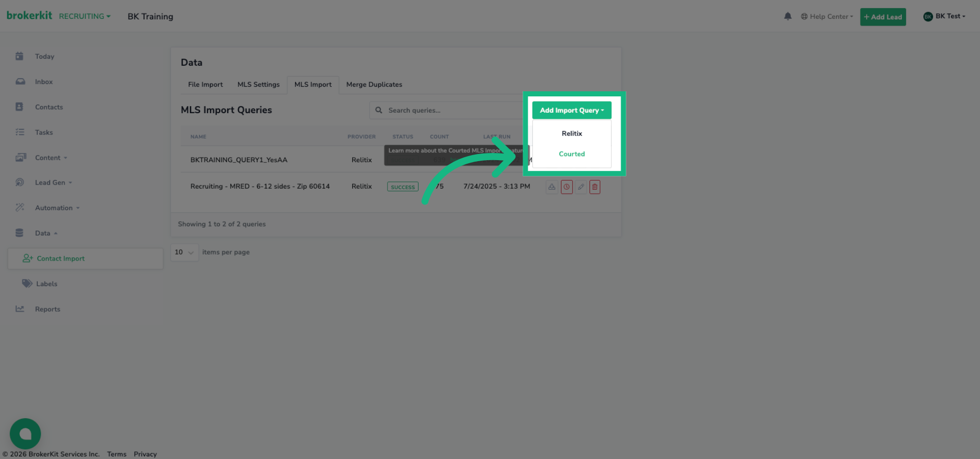980x459 pixels.
Task: Sort by the COUNT column header
Action: tap(439, 137)
